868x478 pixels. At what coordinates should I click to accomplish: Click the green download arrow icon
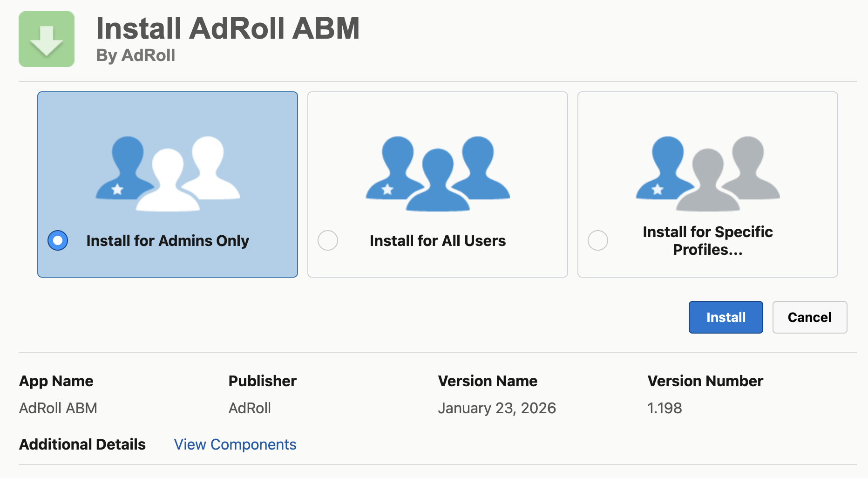[47, 39]
